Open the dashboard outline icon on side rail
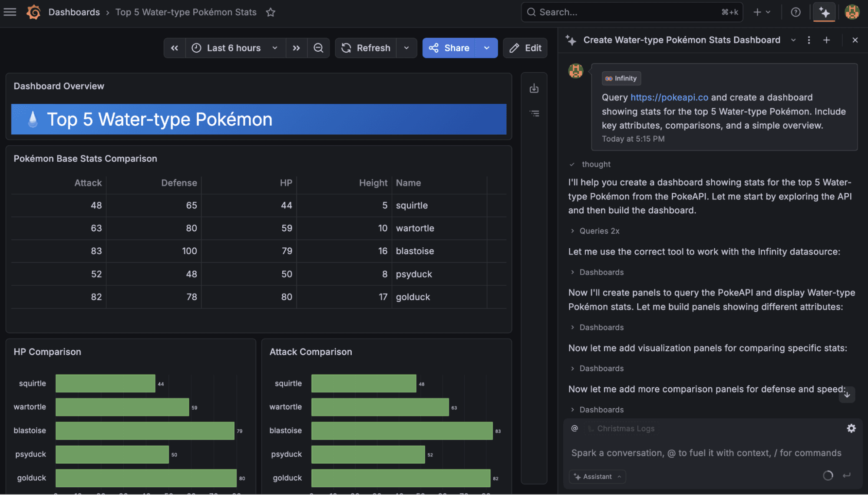 click(534, 113)
